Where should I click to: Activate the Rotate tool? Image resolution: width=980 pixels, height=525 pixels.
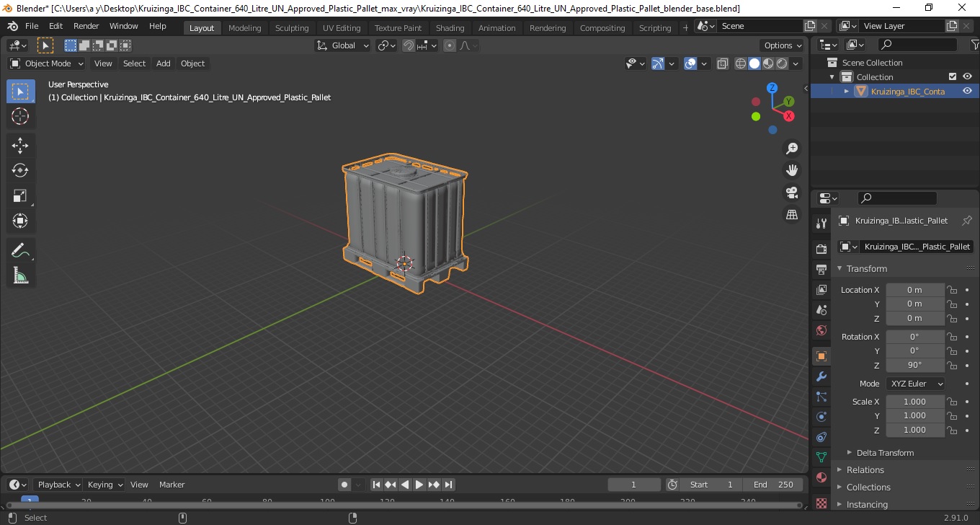tap(20, 170)
